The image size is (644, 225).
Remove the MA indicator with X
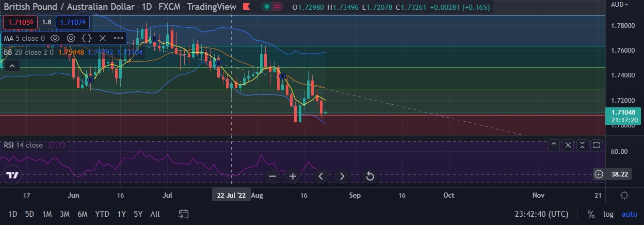click(x=102, y=38)
